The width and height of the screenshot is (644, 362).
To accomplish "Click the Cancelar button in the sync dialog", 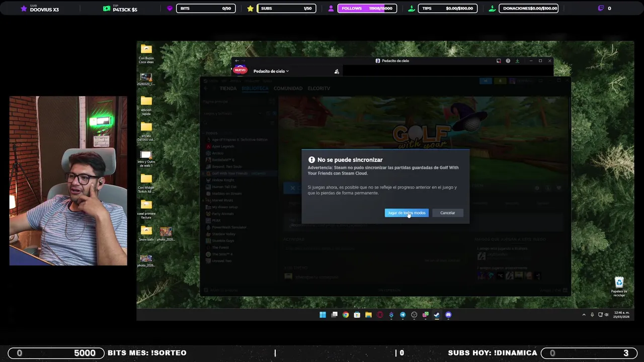I will pyautogui.click(x=447, y=213).
